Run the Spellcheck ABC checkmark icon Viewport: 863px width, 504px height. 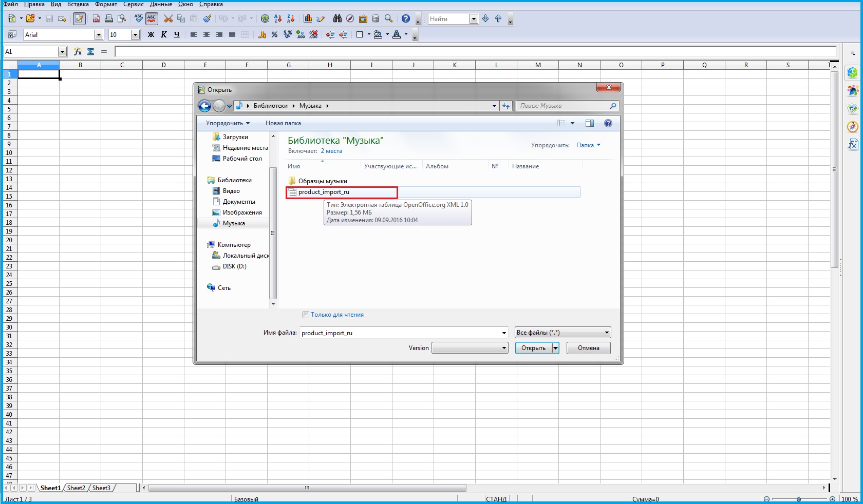(139, 19)
